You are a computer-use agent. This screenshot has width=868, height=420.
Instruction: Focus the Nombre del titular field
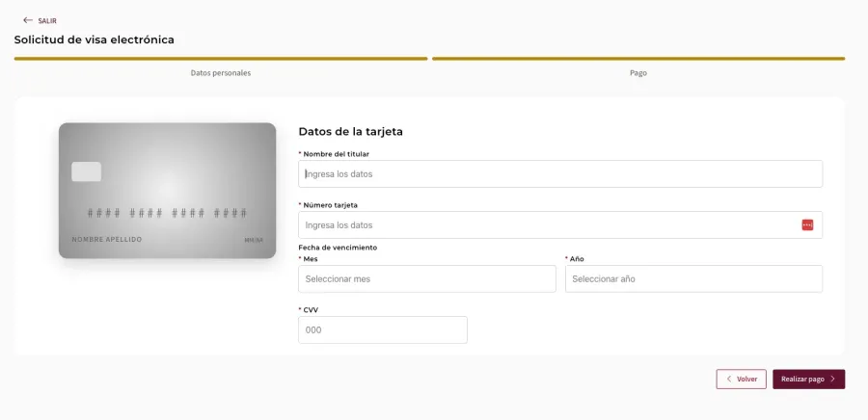(560, 174)
